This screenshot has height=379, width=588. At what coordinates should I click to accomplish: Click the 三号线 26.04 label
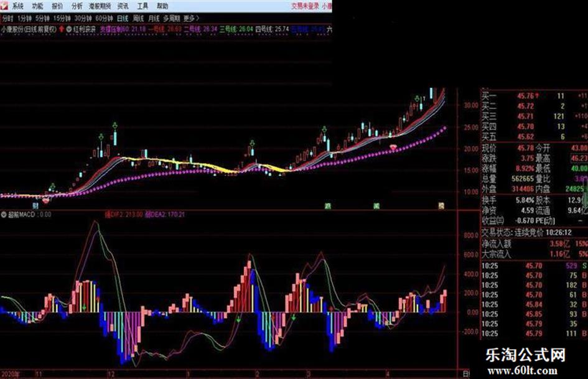coord(236,29)
